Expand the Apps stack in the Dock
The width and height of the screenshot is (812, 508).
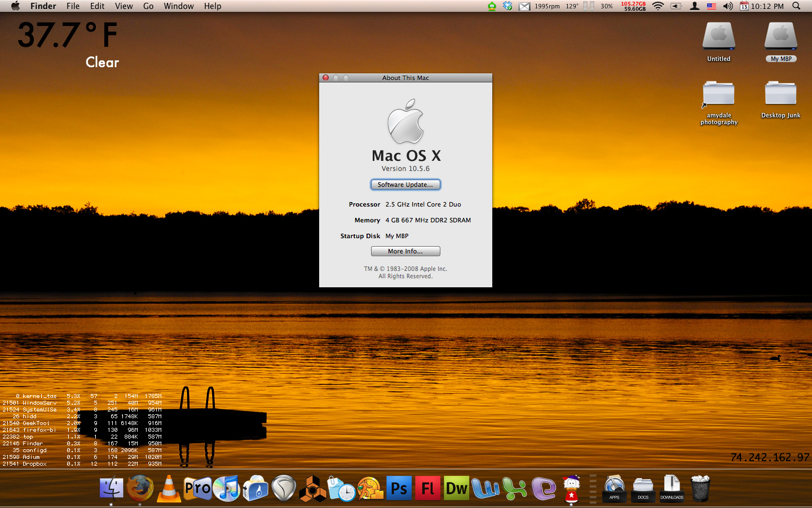click(x=615, y=488)
